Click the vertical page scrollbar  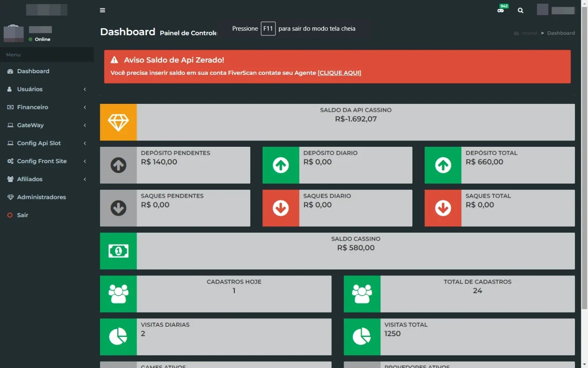[584, 158]
